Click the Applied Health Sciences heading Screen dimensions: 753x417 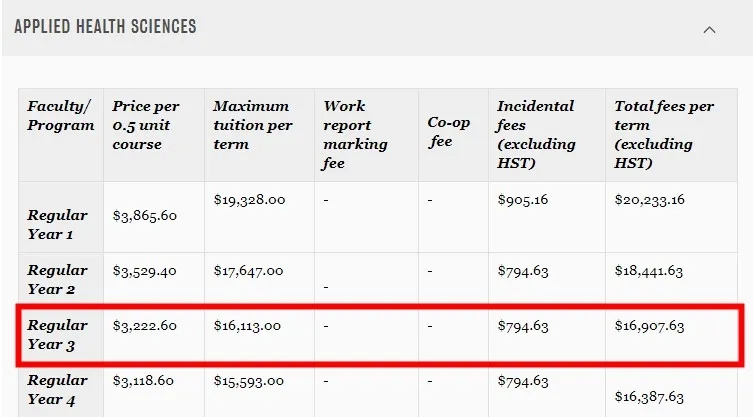105,27
